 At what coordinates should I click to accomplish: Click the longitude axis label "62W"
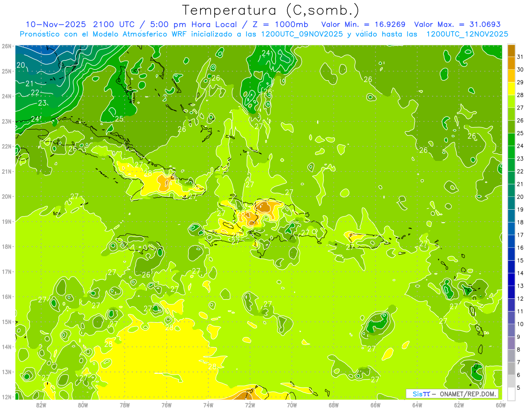[459, 405]
